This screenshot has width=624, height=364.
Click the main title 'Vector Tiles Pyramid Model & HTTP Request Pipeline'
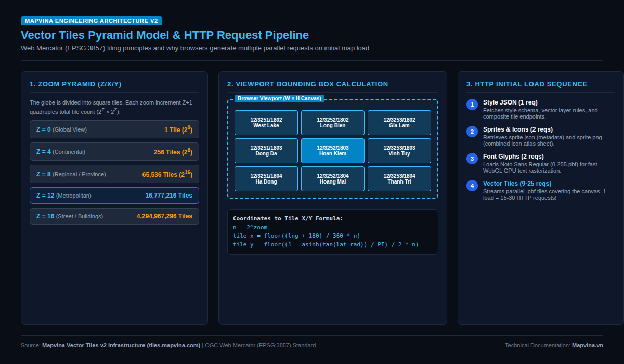(x=165, y=35)
